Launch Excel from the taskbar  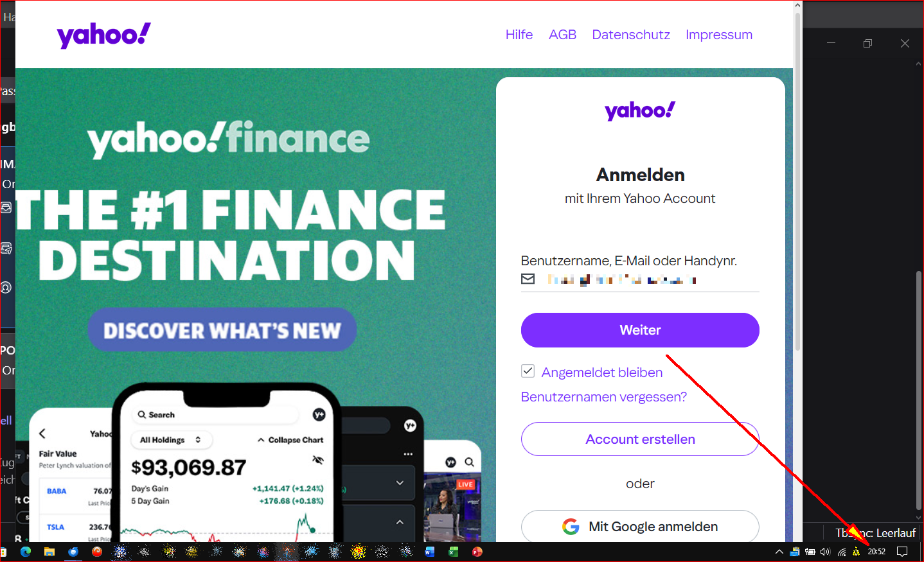[x=454, y=552]
